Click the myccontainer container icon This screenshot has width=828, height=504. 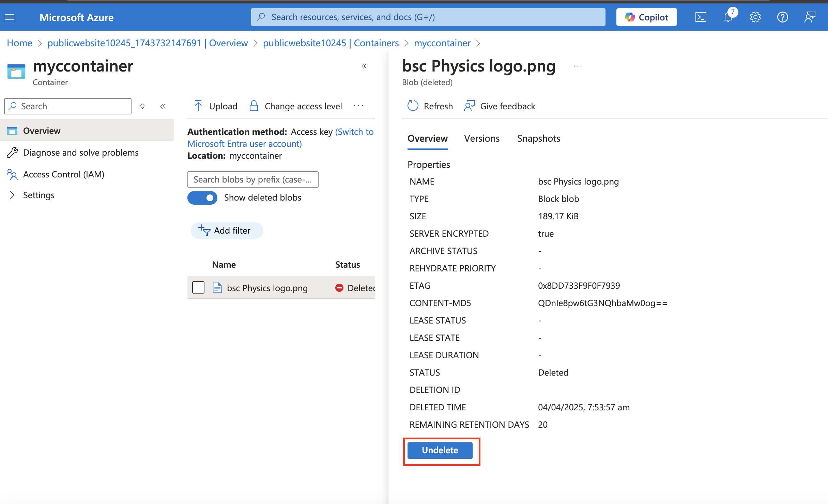[x=16, y=71]
